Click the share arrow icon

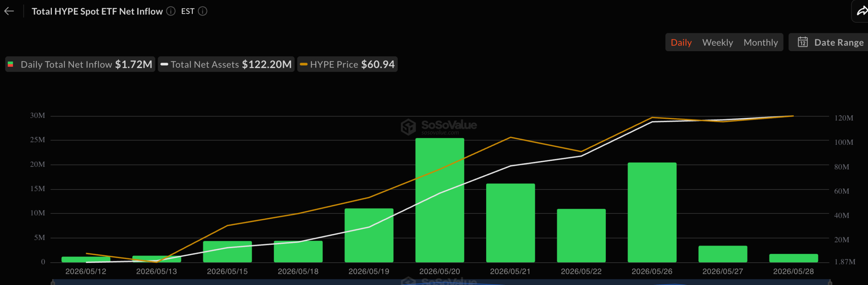tap(862, 12)
